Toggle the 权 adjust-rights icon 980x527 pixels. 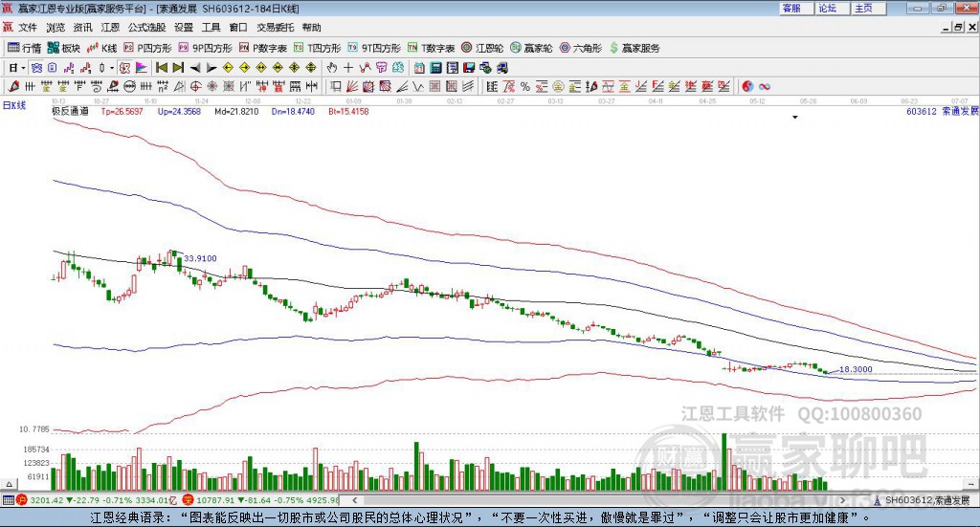[x=124, y=68]
